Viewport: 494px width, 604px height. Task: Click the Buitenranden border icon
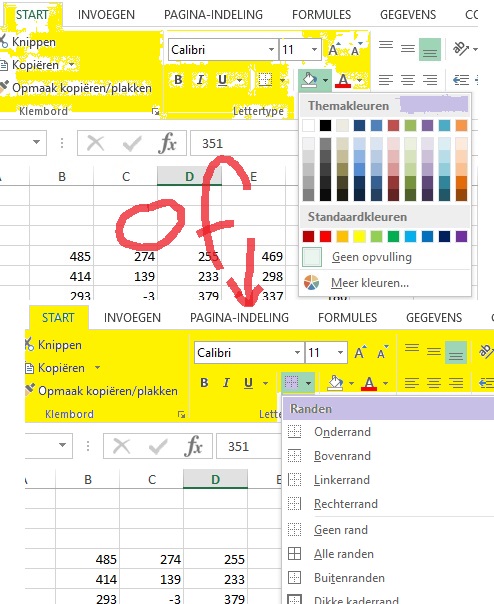coord(294,577)
